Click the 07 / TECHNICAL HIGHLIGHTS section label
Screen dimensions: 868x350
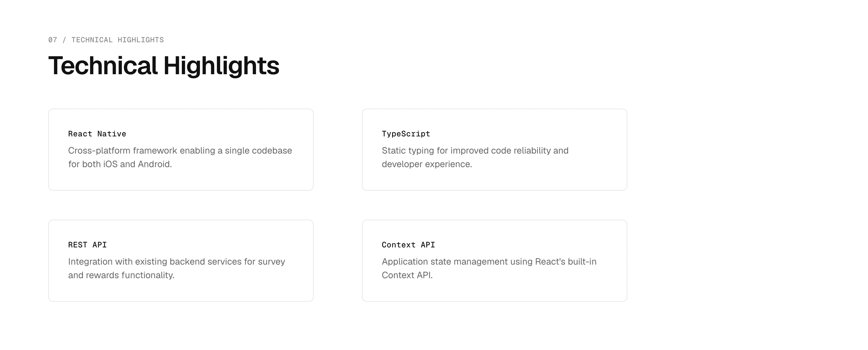106,40
